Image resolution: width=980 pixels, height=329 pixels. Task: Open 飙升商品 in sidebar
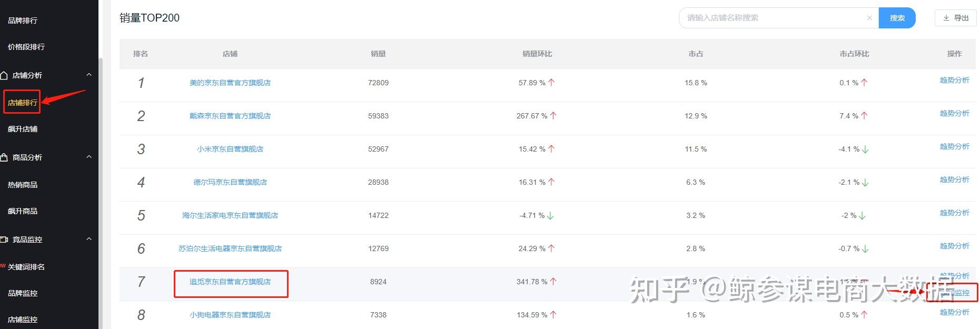(23, 211)
